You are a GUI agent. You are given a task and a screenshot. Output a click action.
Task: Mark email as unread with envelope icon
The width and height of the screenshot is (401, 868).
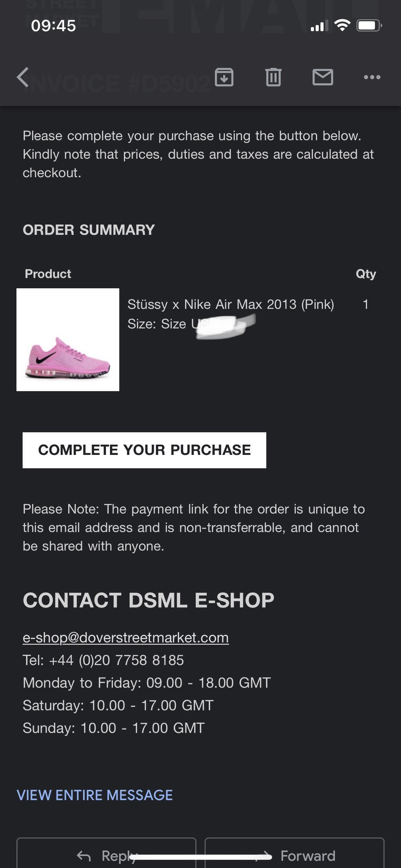point(323,77)
